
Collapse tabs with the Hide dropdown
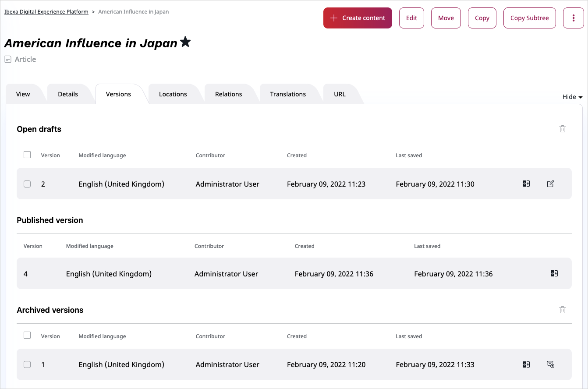[x=572, y=97]
